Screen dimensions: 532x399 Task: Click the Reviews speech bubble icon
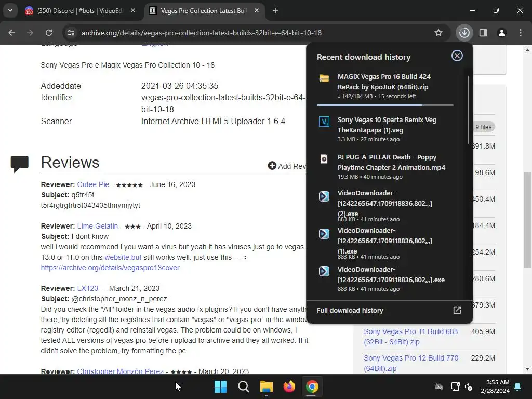point(19,164)
